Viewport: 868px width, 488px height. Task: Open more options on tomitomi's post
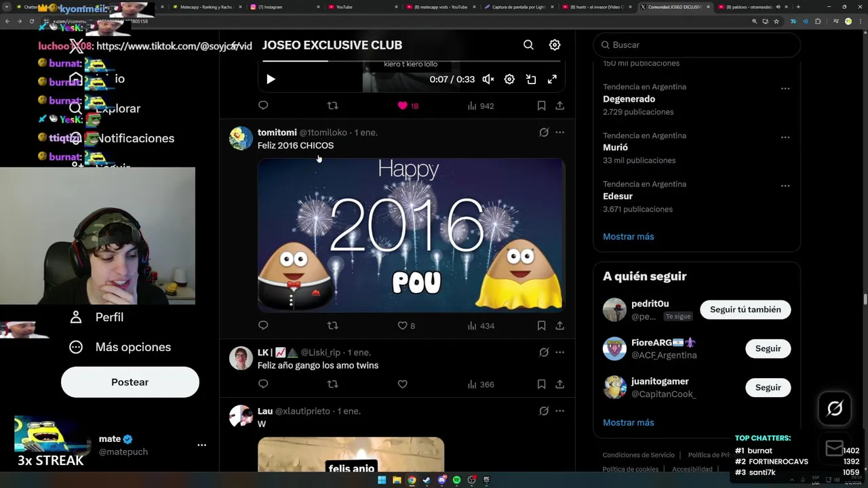[559, 132]
